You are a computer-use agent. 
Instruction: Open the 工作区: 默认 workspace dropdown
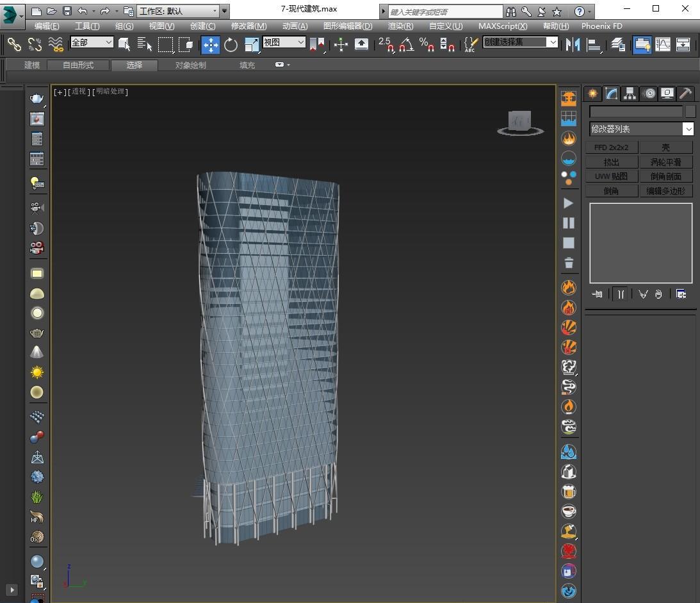177,11
